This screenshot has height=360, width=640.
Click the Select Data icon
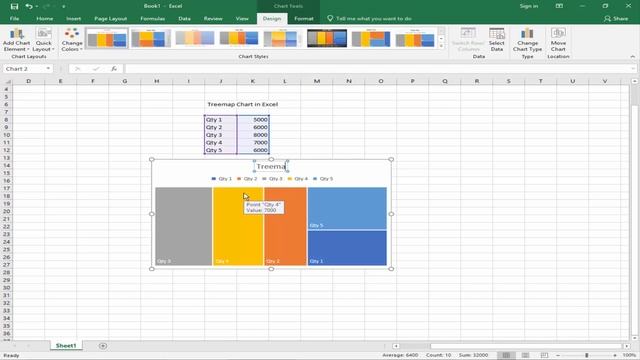click(497, 40)
